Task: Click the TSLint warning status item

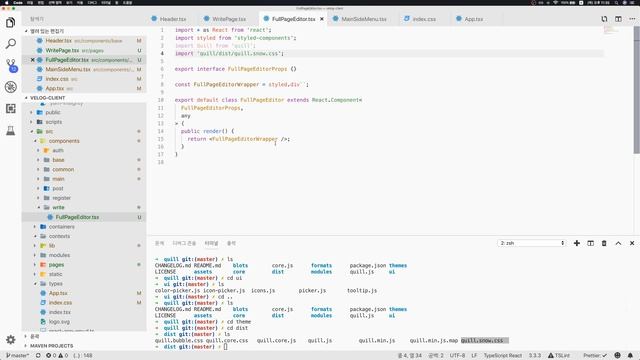Action: point(559,356)
